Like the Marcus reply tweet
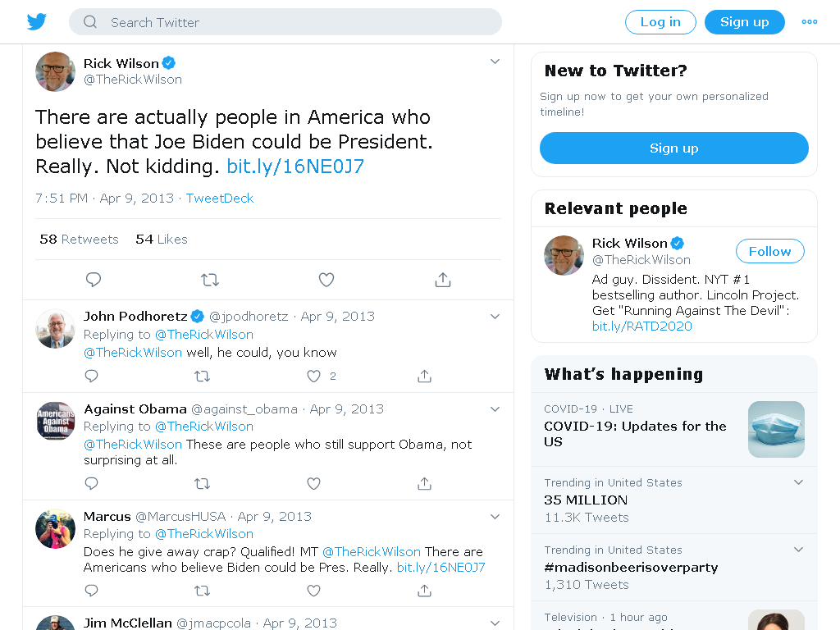Viewport: 840px width, 630px height. click(x=313, y=591)
